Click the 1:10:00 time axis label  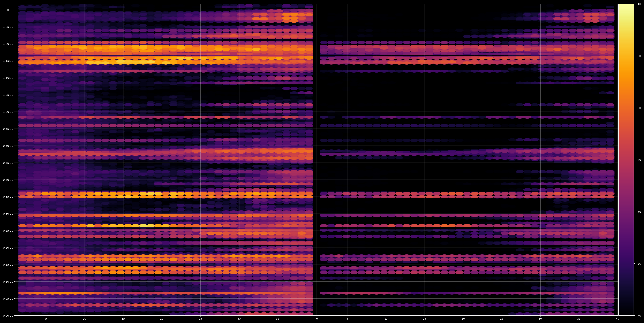(8, 78)
